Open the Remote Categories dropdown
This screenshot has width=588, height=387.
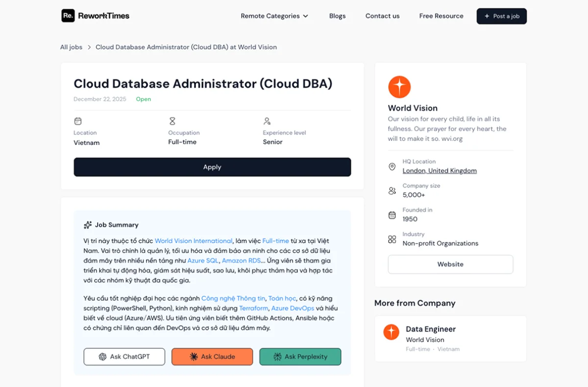274,16
